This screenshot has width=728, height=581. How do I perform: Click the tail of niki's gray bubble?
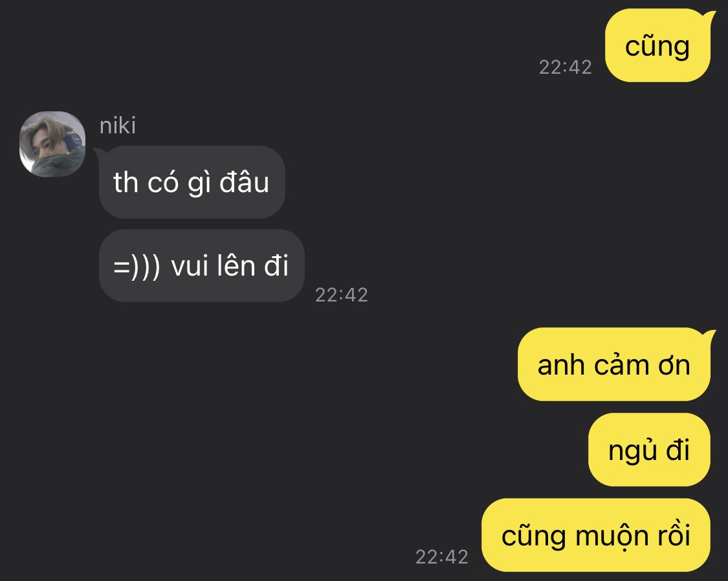(x=100, y=154)
